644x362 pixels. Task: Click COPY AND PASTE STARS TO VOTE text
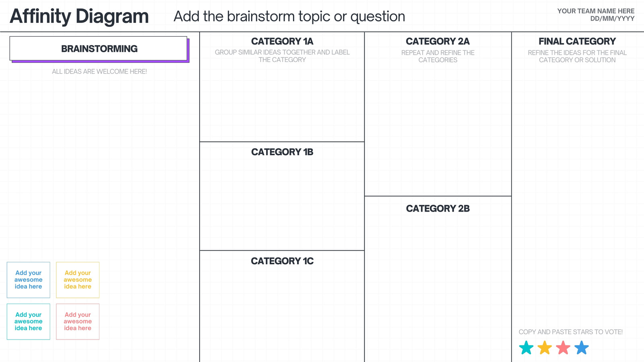tap(571, 332)
